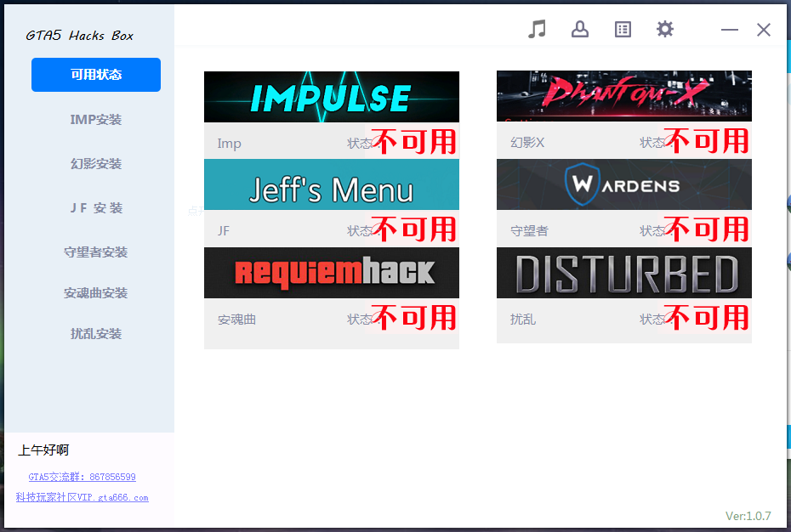Open the user account icon
The width and height of the screenshot is (791, 532).
[x=580, y=29]
